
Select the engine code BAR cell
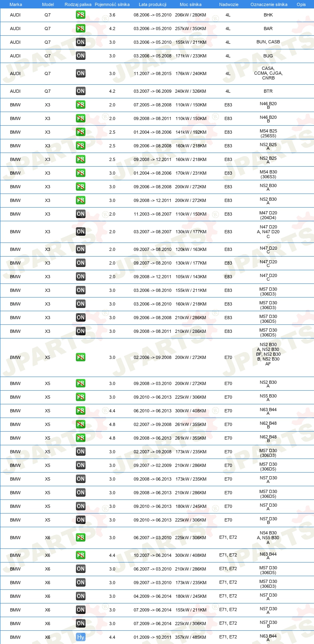point(268,29)
